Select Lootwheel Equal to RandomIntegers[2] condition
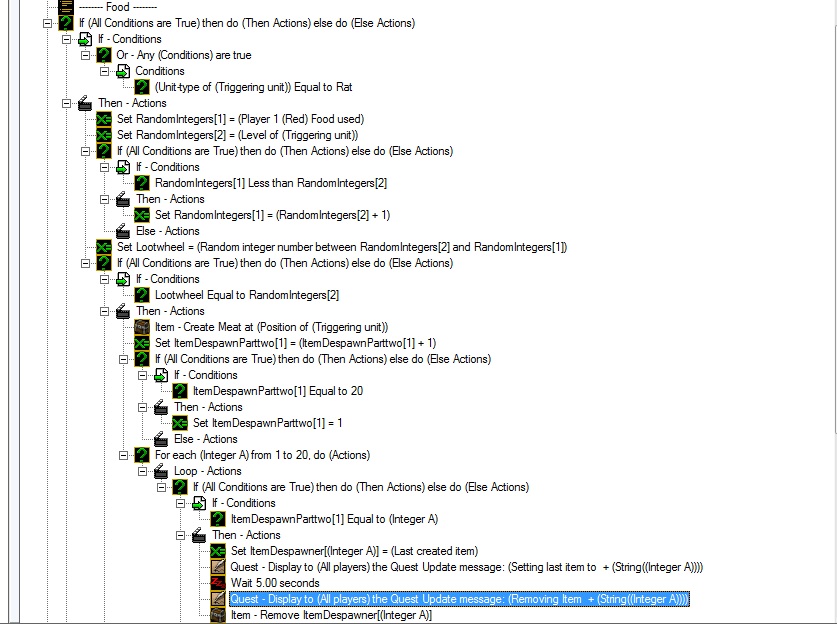The image size is (837, 624). [x=247, y=295]
